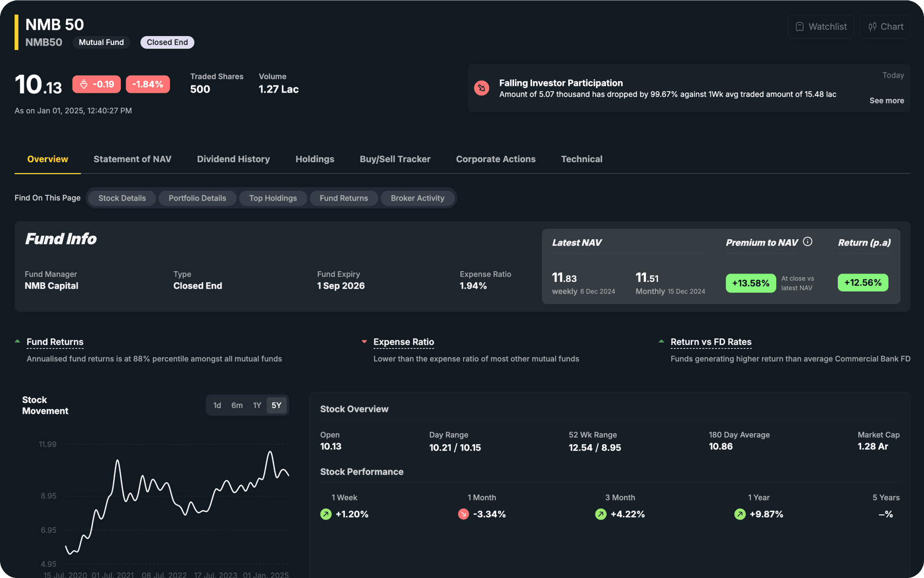Click the red drop icon beside -0.19

pyautogui.click(x=83, y=84)
